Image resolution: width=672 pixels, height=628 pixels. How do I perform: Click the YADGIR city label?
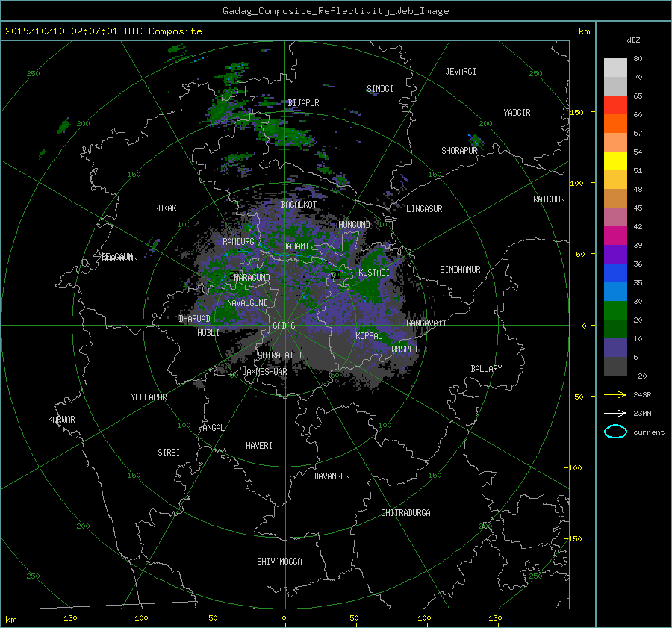pos(517,113)
